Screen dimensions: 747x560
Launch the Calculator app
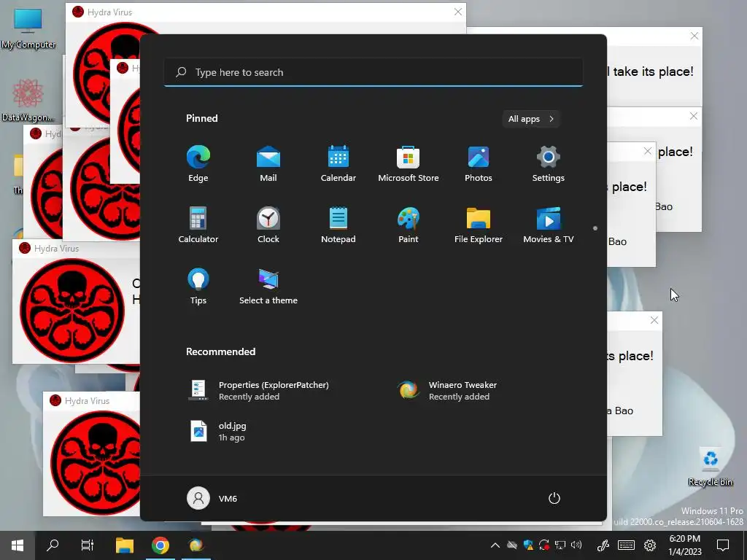pyautogui.click(x=198, y=225)
